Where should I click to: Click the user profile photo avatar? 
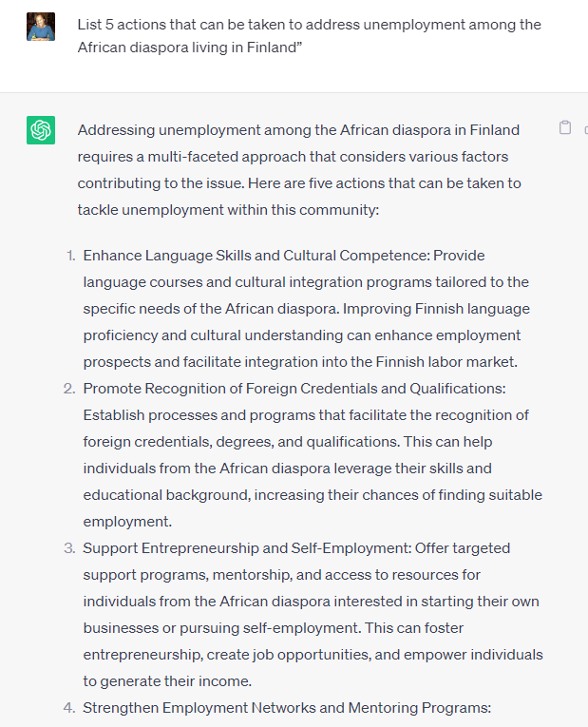pos(41,27)
